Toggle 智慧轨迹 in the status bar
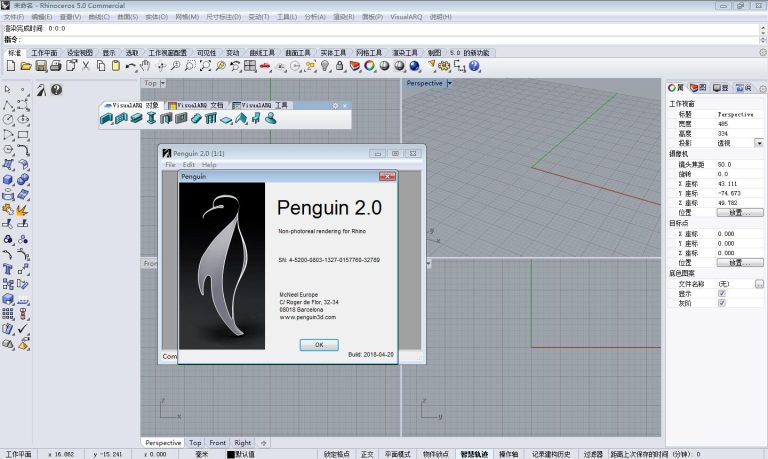 (x=474, y=454)
